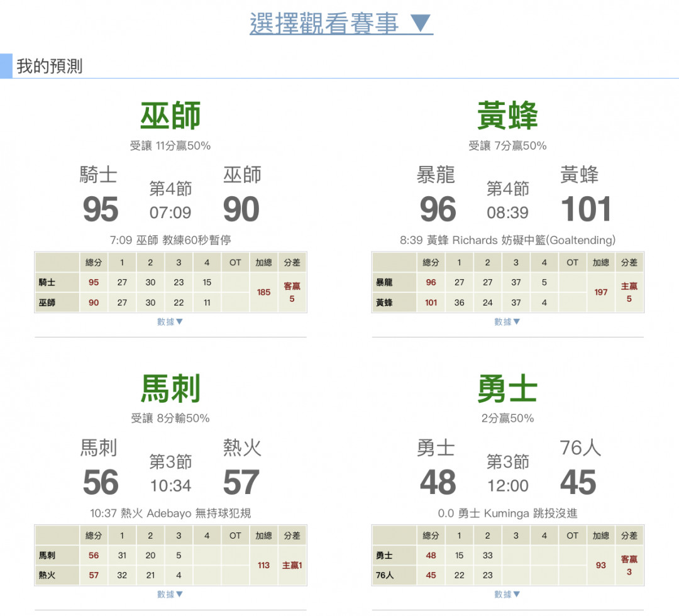Expand 數據 under 馬刺 vs 熱火 table
Screen dimensions: 679x616
tap(170, 595)
